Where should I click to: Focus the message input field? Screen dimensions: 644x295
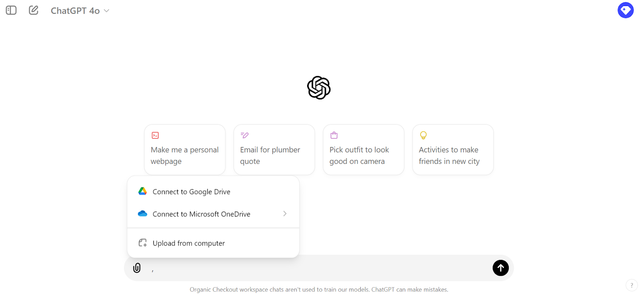click(318, 268)
